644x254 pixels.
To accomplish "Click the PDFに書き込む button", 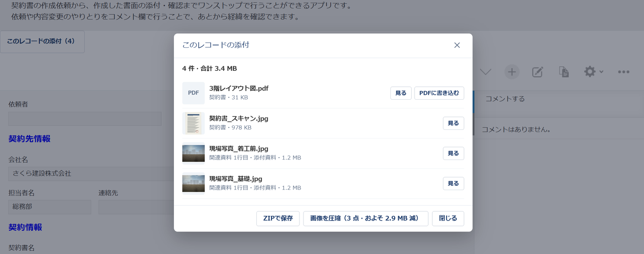I will click(439, 93).
